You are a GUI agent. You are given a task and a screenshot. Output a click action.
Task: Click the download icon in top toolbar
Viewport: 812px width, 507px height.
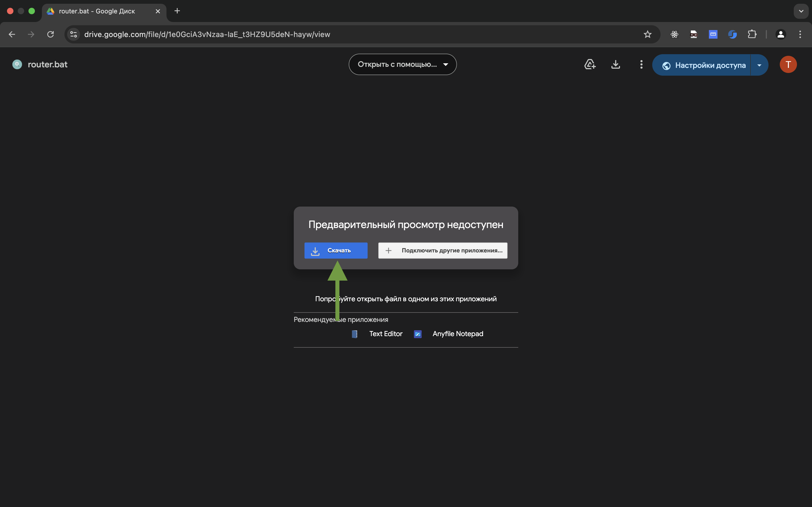[x=615, y=64]
